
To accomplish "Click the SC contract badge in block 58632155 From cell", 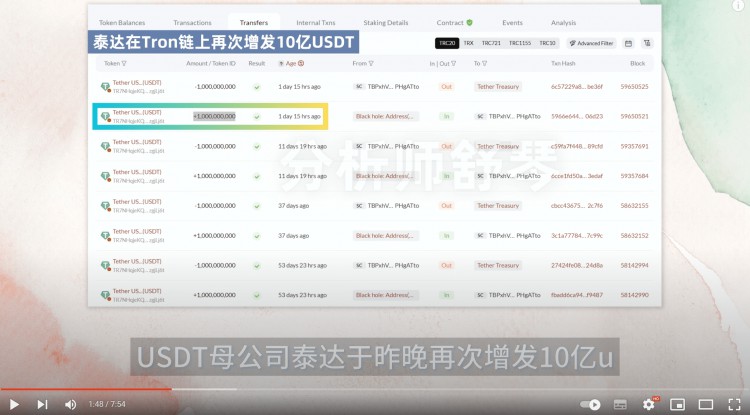I will tap(359, 206).
